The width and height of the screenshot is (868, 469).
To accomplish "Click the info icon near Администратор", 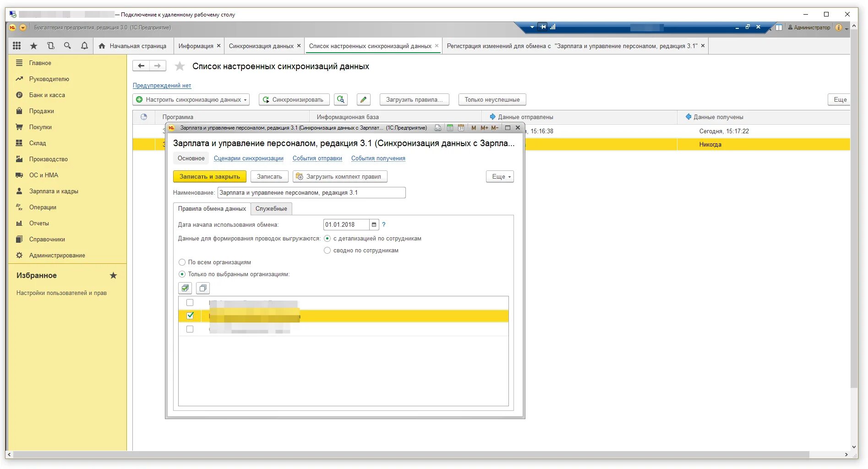I will [x=839, y=27].
